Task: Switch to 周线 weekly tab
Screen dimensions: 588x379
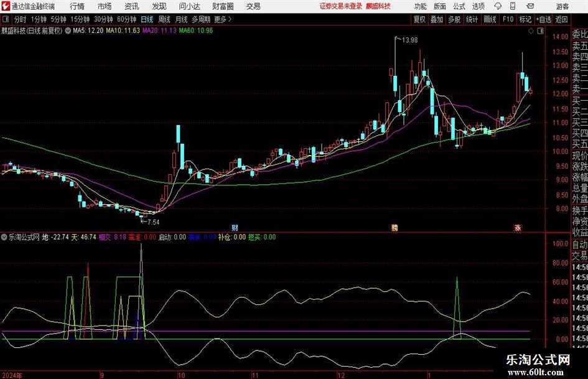Action: click(164, 19)
